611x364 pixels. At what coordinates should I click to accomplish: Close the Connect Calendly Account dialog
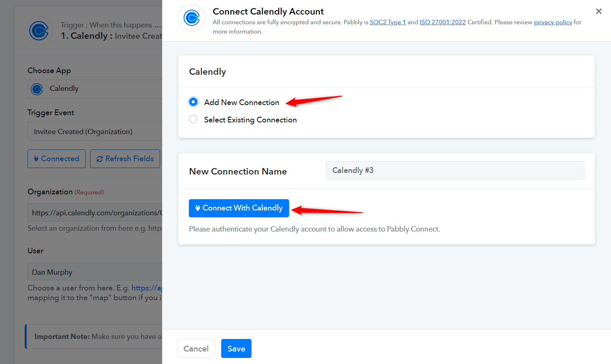[599, 11]
